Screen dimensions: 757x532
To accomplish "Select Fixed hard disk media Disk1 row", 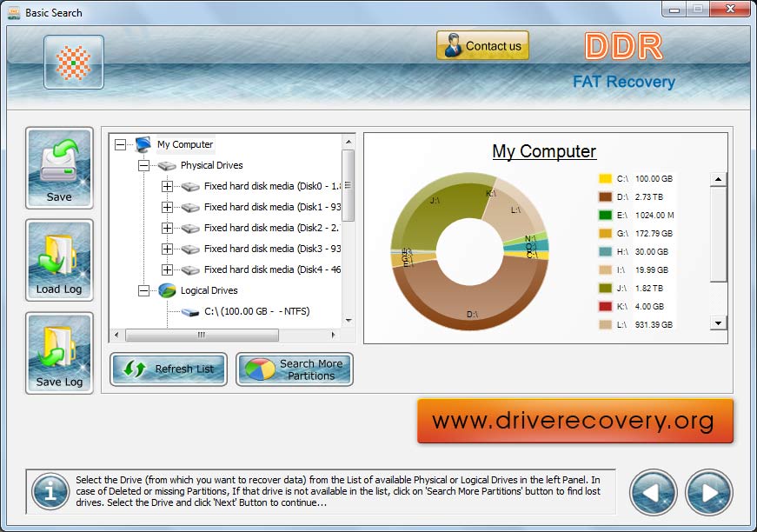I will (x=272, y=207).
